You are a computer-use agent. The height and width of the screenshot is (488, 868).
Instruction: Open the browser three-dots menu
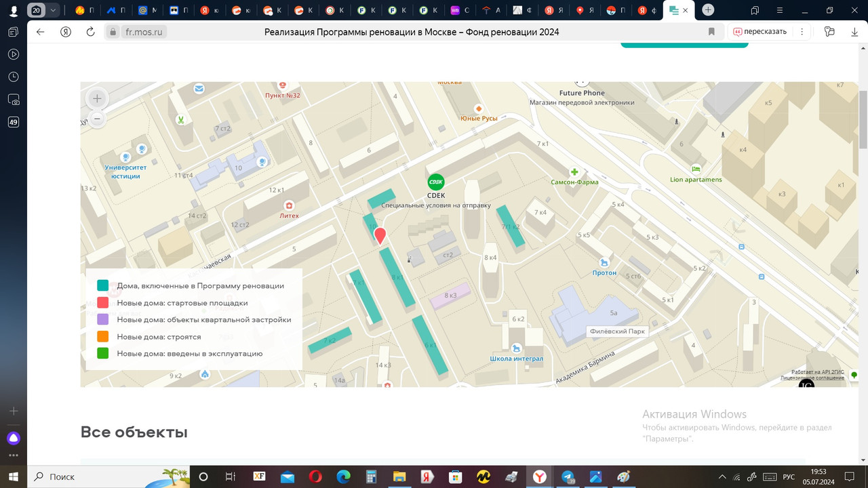tap(803, 32)
